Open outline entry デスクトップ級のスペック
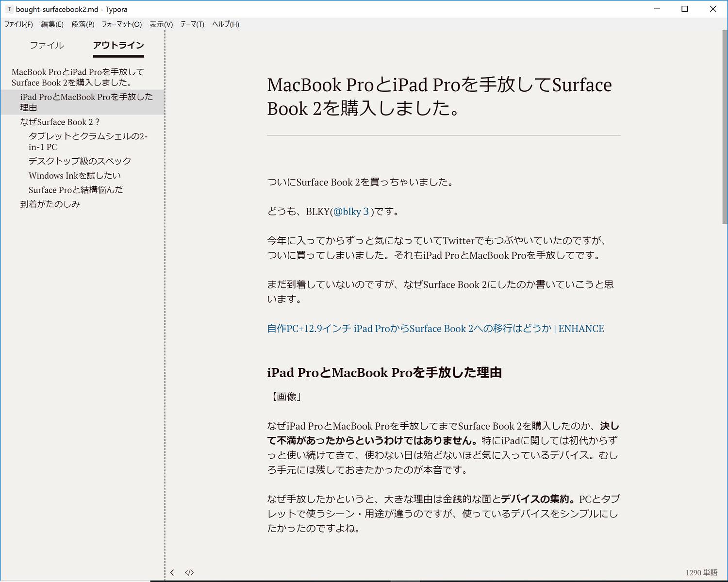 click(80, 161)
